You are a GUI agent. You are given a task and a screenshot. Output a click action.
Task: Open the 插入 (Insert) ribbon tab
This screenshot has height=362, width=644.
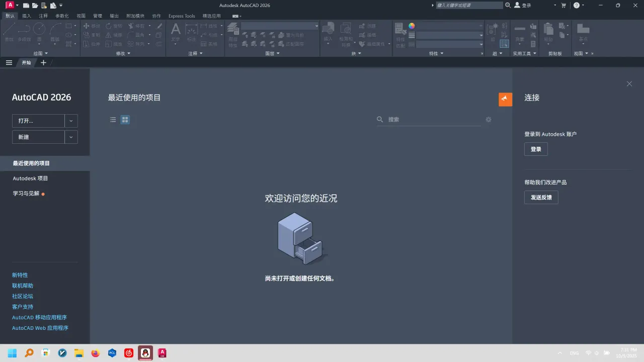tap(27, 16)
